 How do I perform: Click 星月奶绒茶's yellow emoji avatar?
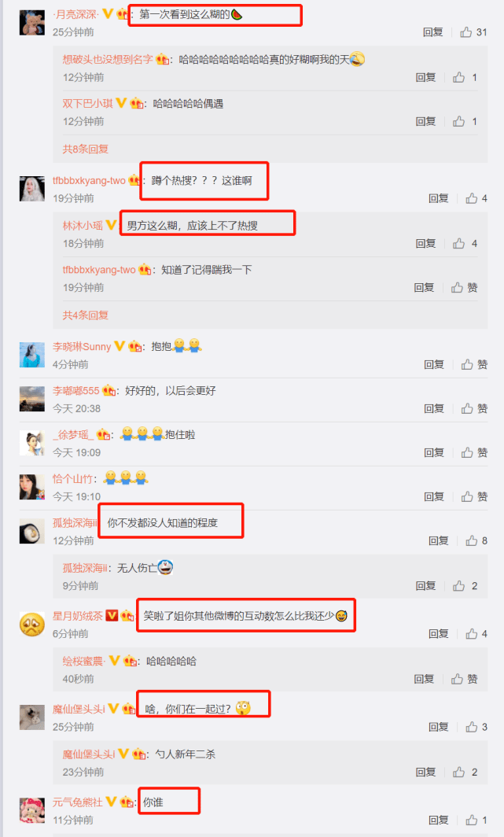(x=32, y=624)
